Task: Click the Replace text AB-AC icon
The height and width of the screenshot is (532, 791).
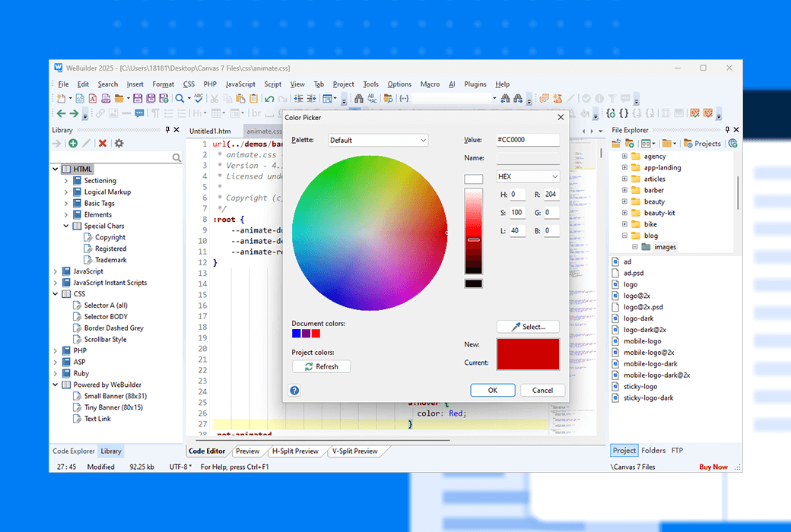Action: (372, 98)
